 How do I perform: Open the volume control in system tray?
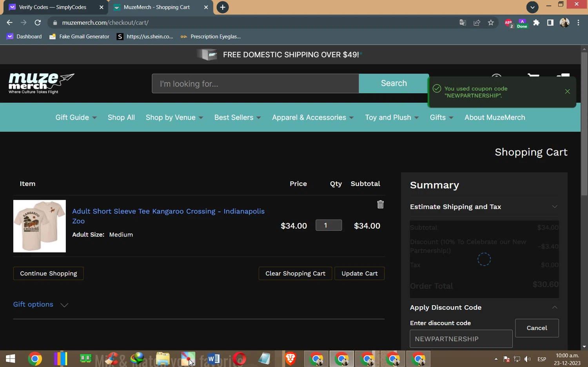point(528,359)
